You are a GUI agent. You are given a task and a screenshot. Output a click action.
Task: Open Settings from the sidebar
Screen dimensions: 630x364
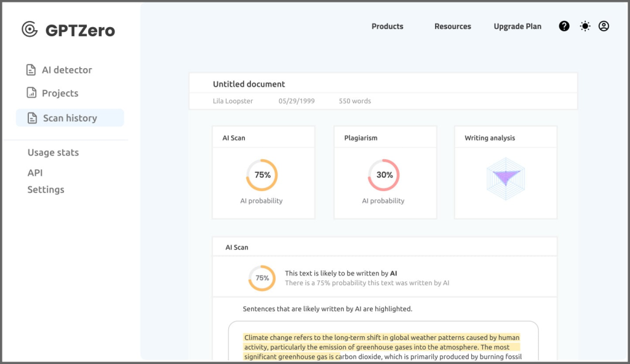pyautogui.click(x=46, y=189)
